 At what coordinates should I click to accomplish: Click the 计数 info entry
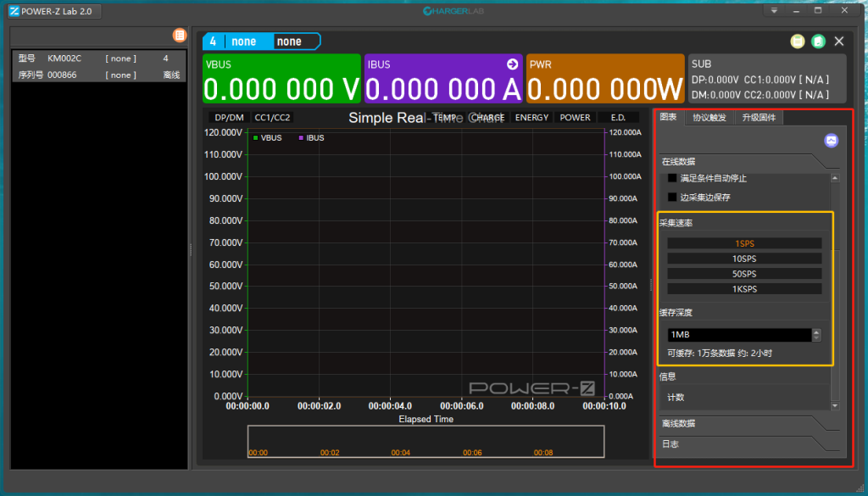[x=676, y=397]
